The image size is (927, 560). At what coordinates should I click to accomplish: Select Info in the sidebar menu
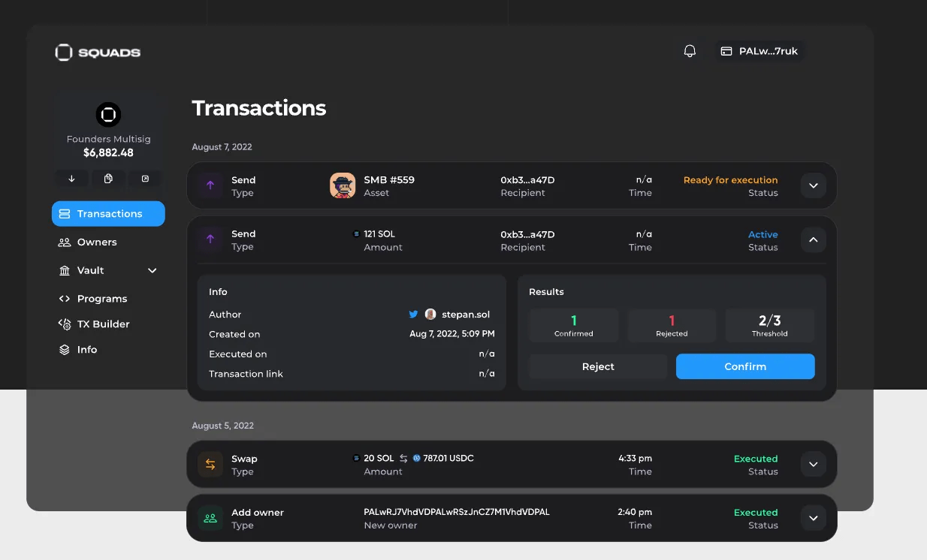tap(86, 349)
